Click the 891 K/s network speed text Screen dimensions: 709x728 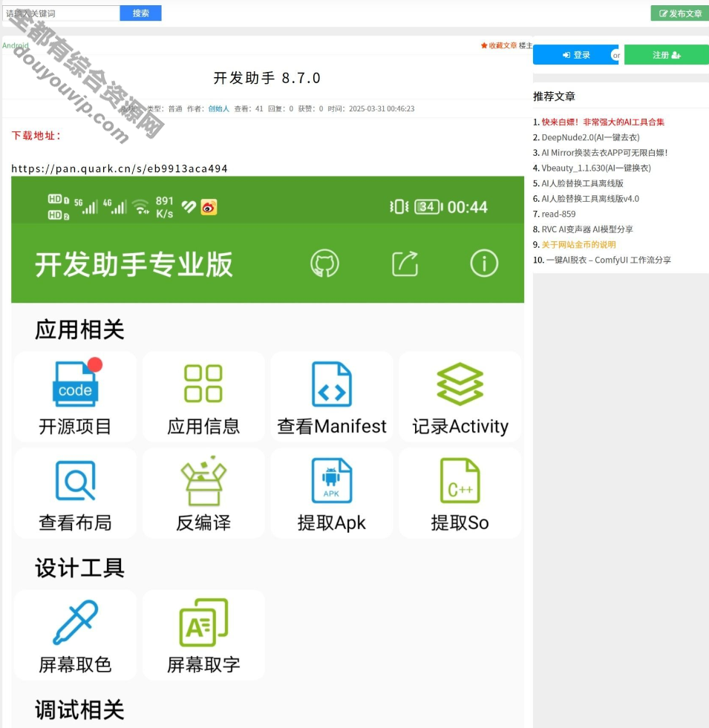coord(165,207)
